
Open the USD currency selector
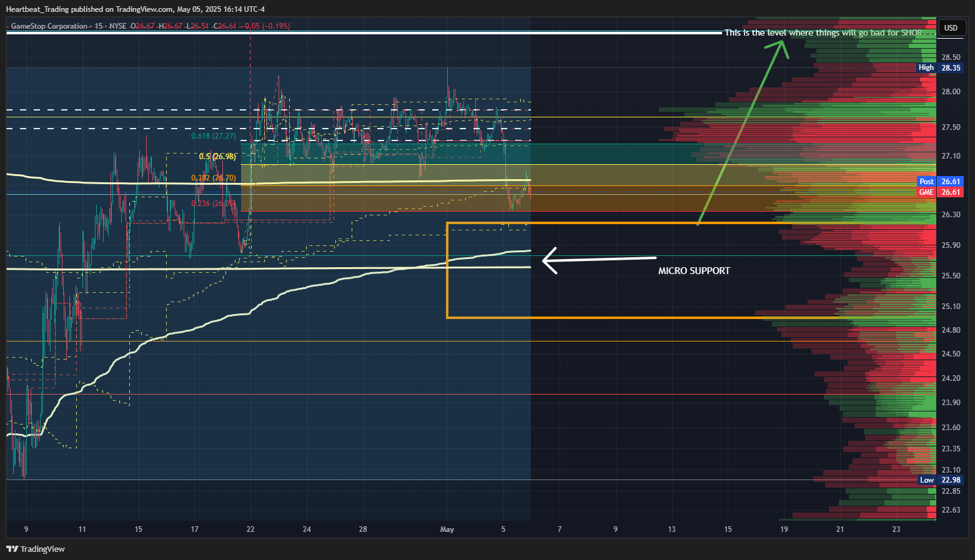pos(951,27)
